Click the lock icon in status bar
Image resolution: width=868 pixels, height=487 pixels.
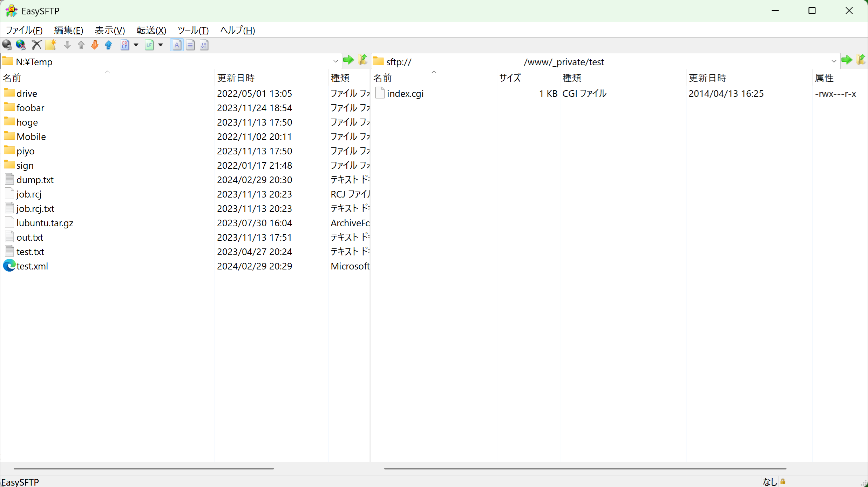click(x=783, y=481)
